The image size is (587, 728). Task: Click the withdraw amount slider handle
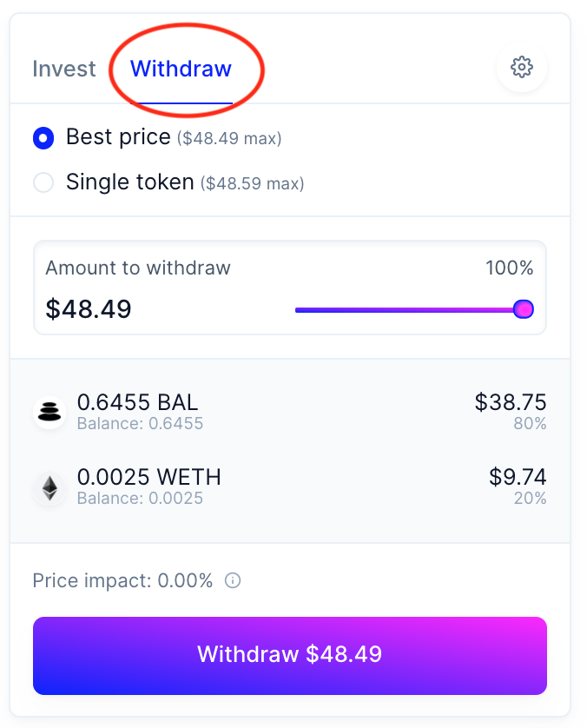pos(524,309)
